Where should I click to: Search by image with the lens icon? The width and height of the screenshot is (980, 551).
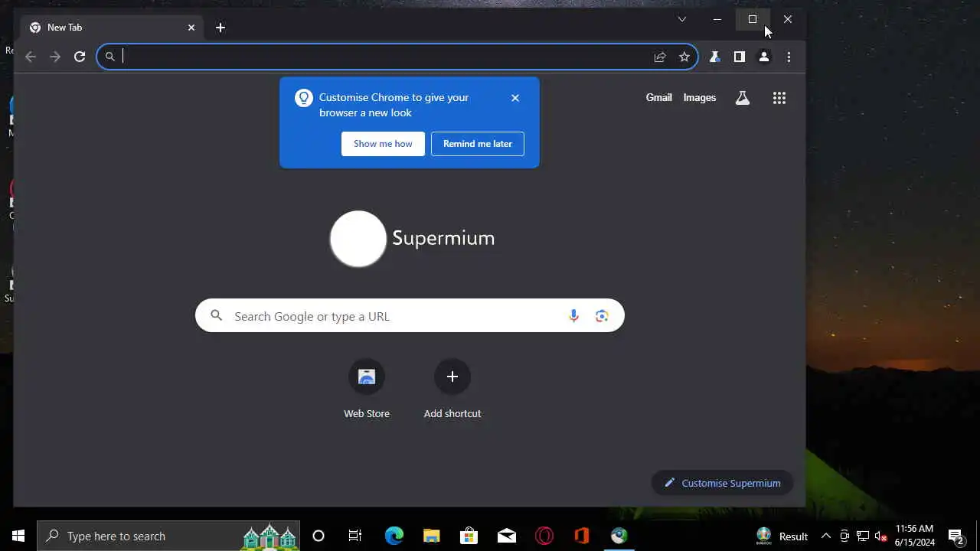(x=602, y=316)
